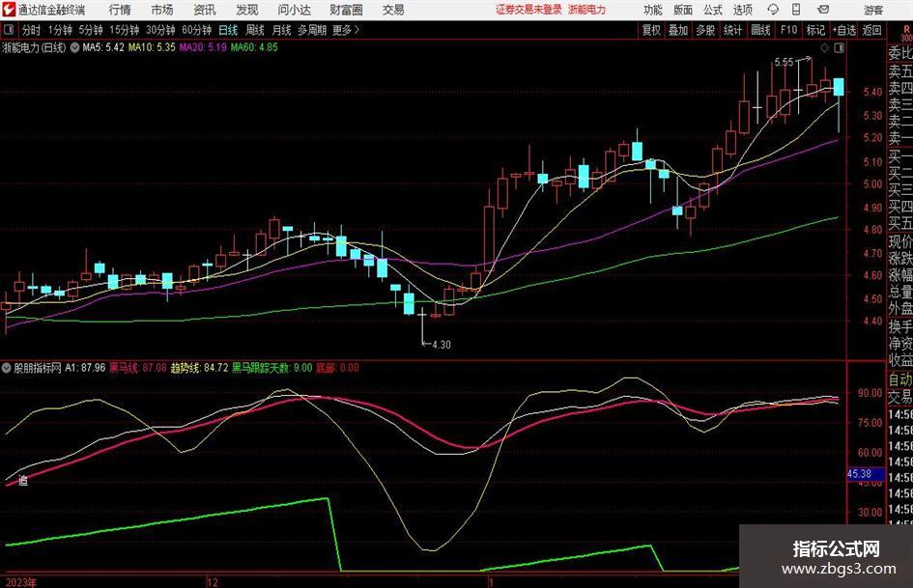Open the 交易 menu
This screenshot has height=588, width=913.
(393, 10)
